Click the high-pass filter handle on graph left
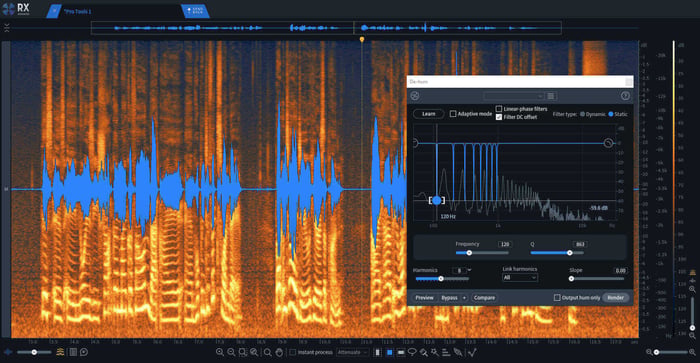 [x=415, y=143]
